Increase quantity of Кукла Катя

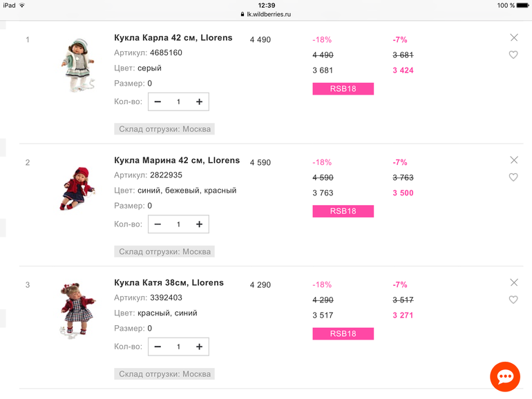(199, 347)
